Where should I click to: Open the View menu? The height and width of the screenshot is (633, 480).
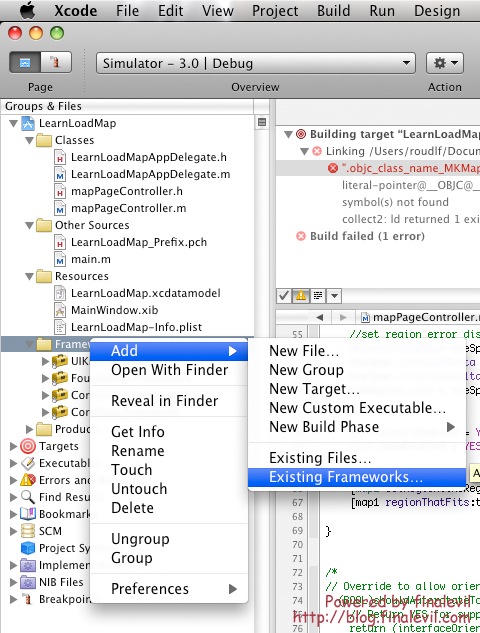pos(218,11)
